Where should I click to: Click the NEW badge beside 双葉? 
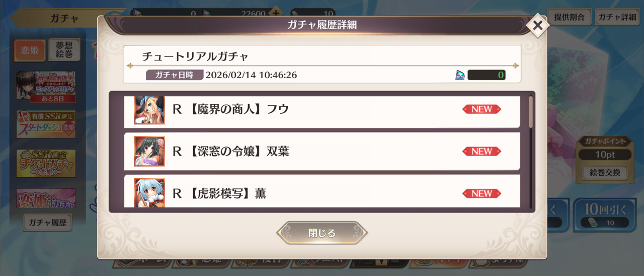[x=481, y=151]
